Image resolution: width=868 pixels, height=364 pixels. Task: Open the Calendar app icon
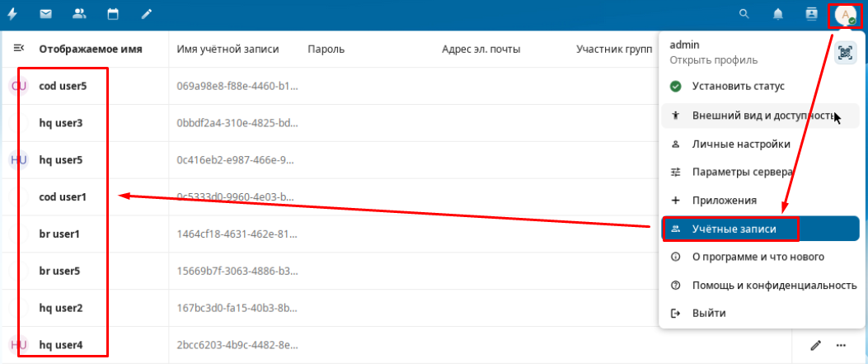point(113,14)
